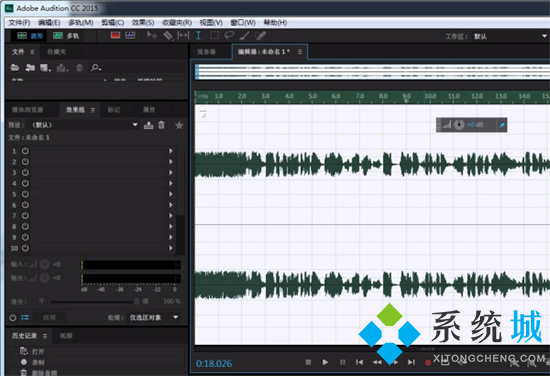Expand effect slot 10 arrow menu
This screenshot has width=550, height=376.
171,248
